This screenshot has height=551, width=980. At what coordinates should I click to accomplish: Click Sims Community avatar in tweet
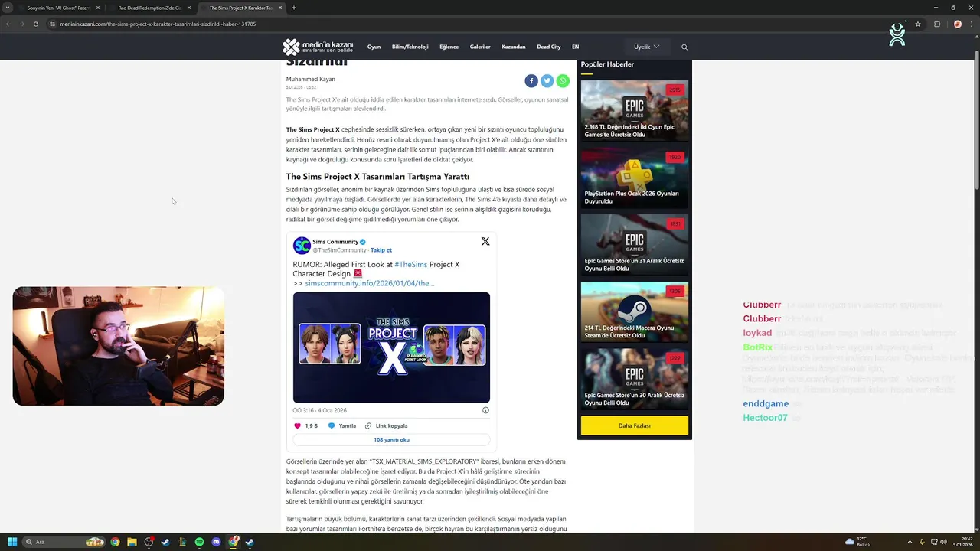pyautogui.click(x=302, y=245)
